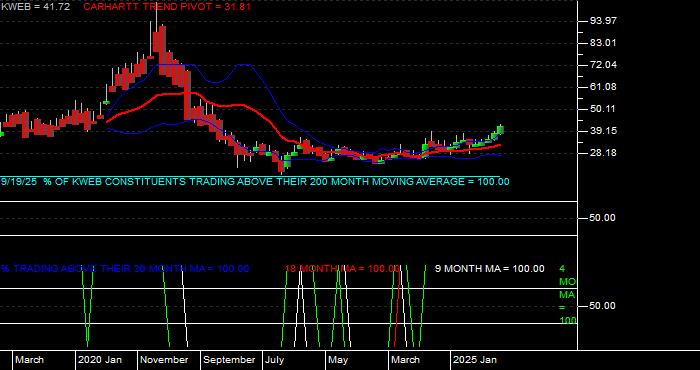Click the green 4 MO MA = 100 label
The width and height of the screenshot is (700, 370).
click(x=568, y=295)
